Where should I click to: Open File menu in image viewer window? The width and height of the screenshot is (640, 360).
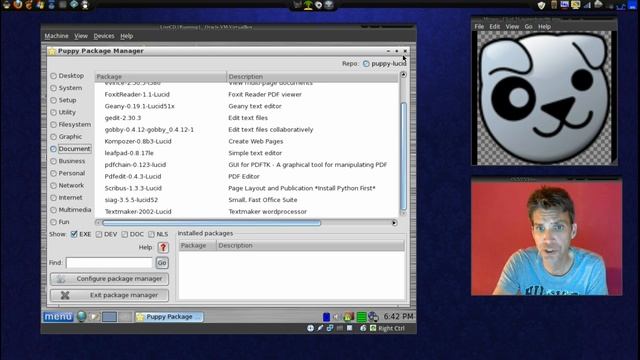pyautogui.click(x=479, y=27)
